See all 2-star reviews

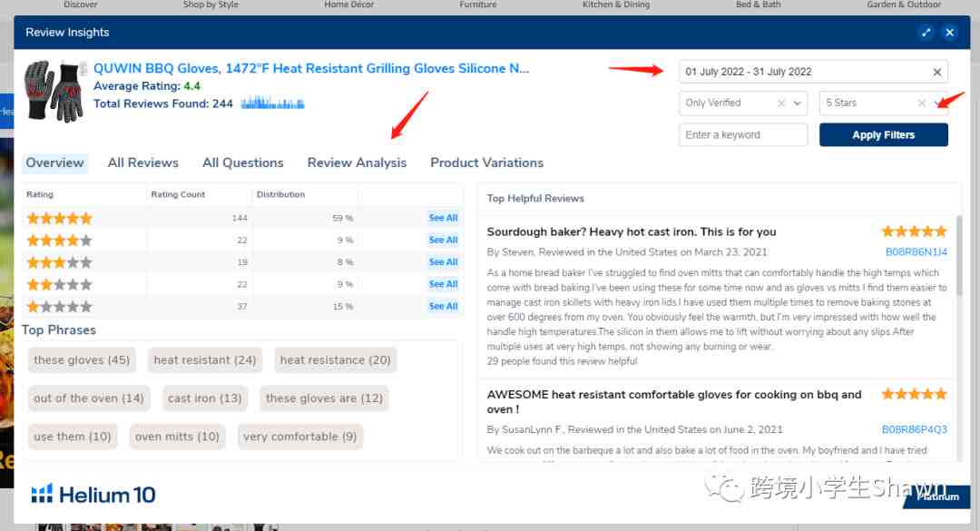click(443, 284)
